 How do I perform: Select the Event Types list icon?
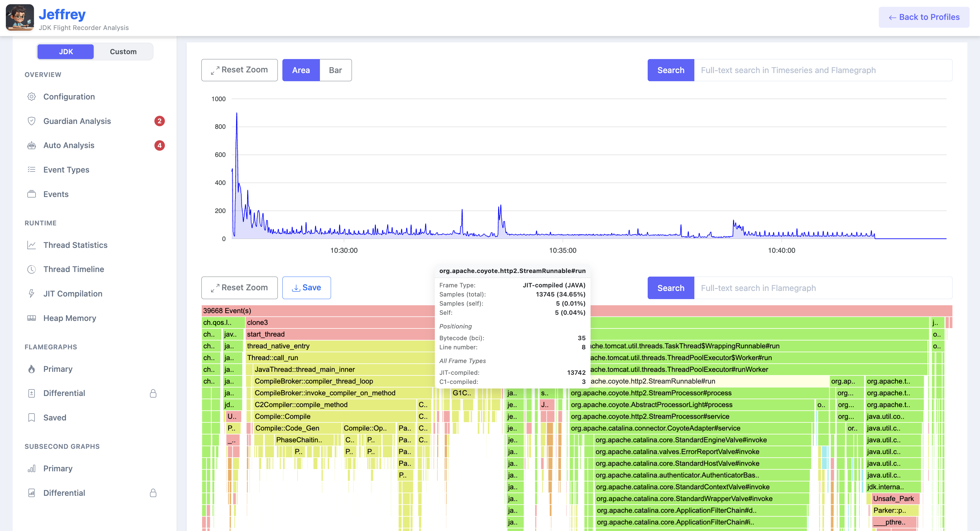(32, 170)
